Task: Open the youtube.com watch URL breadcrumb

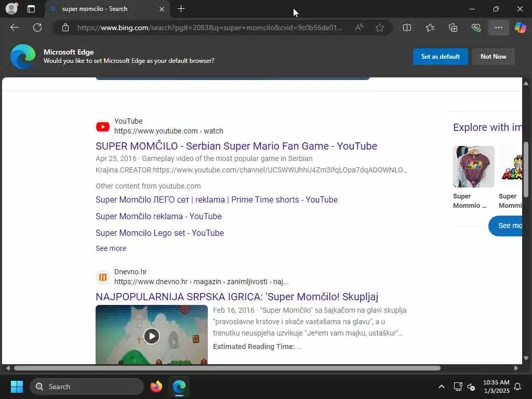Action: [x=169, y=131]
